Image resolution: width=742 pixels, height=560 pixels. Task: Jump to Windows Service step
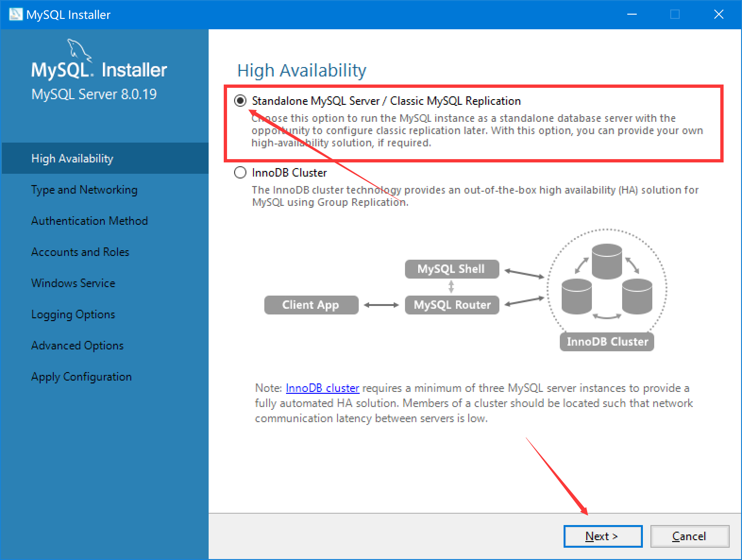pyautogui.click(x=73, y=283)
